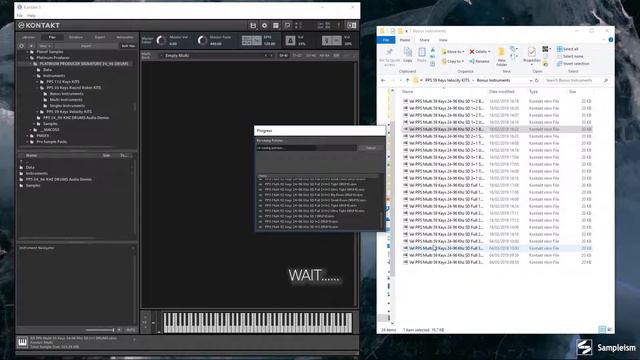Open Kontakt File menu
This screenshot has height=360, width=640.
pos(20,16)
